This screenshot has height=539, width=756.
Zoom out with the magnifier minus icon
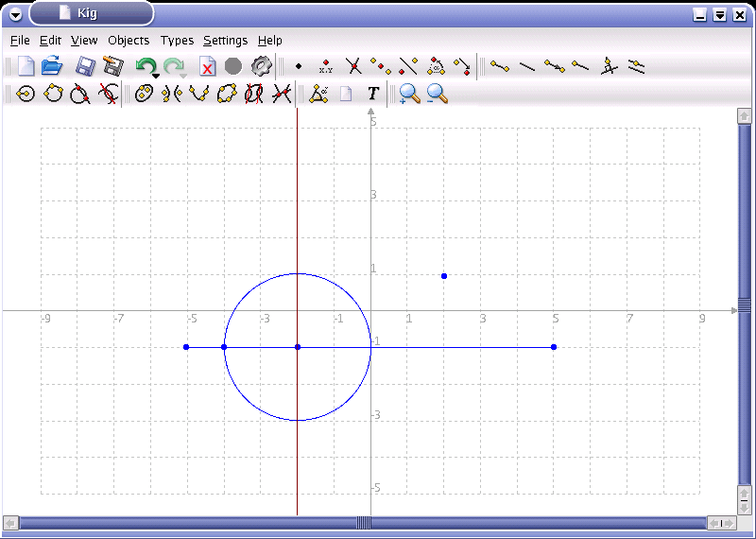(x=438, y=94)
